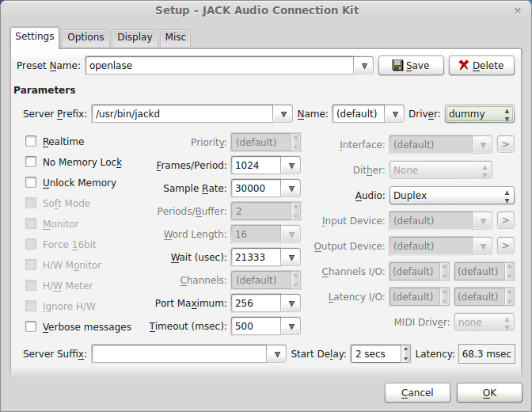Click the Output Device browse arrow button
Viewport: 532px width, 412px height.
[x=506, y=246]
